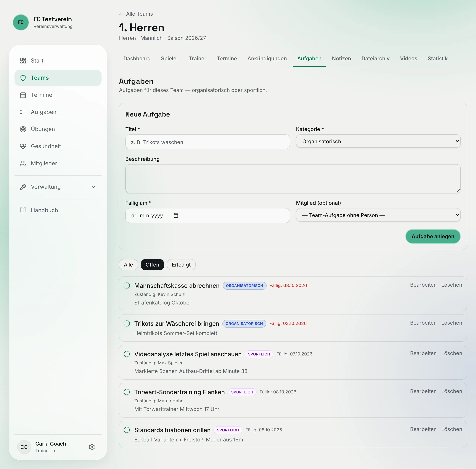Open the Spieler tab
The image size is (476, 469).
click(170, 58)
